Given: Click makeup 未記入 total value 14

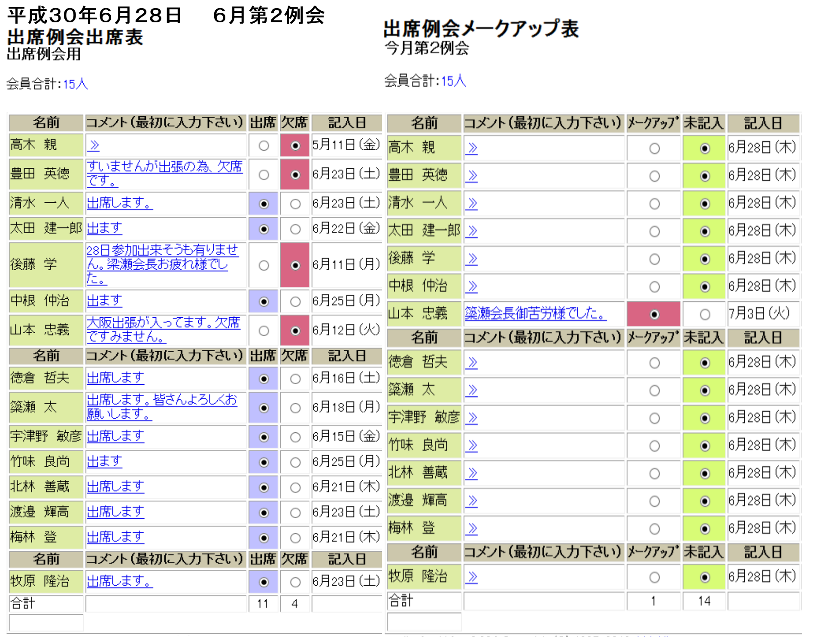Looking at the screenshot, I should coord(704,601).
